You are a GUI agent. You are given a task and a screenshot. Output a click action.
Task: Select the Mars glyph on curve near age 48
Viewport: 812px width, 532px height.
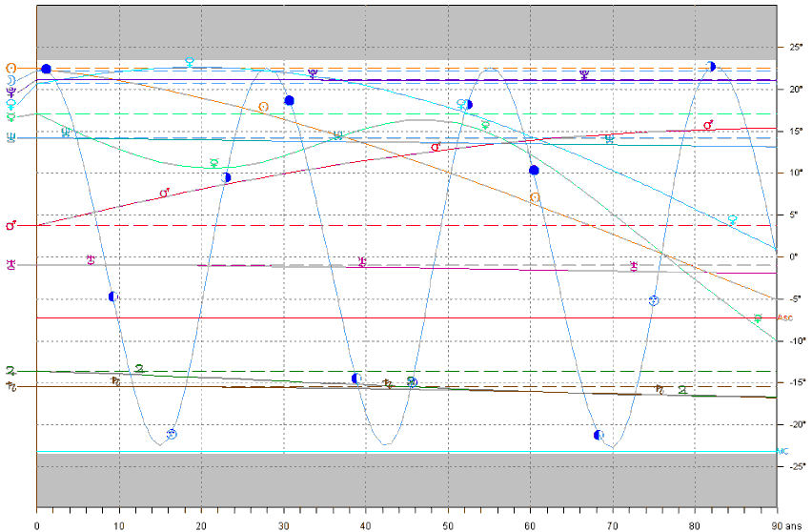coord(436,147)
